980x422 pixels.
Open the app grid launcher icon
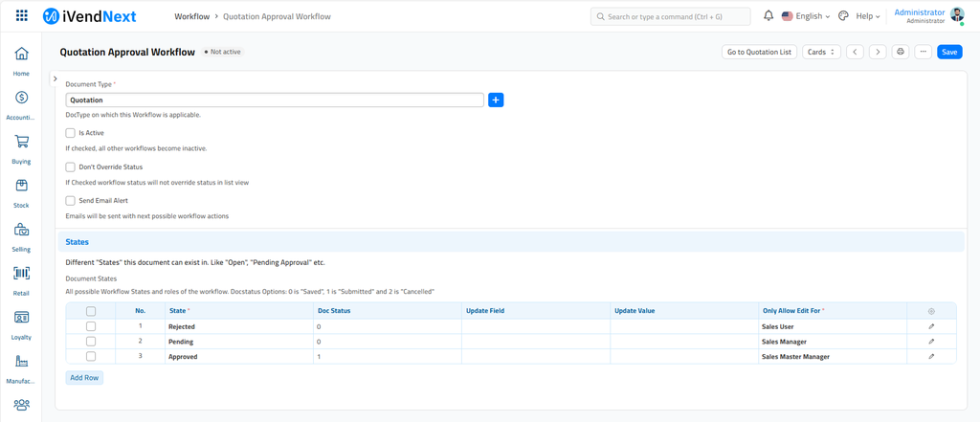coord(21,16)
